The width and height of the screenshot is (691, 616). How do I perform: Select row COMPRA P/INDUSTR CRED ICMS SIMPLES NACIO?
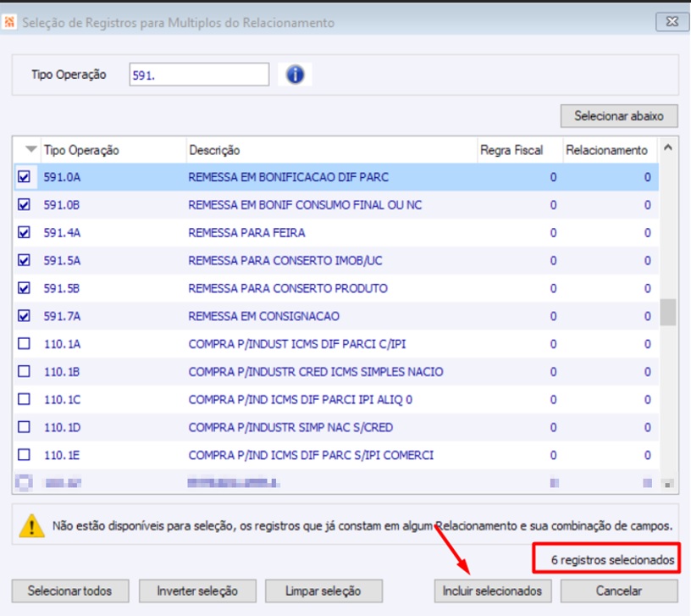pos(336,371)
